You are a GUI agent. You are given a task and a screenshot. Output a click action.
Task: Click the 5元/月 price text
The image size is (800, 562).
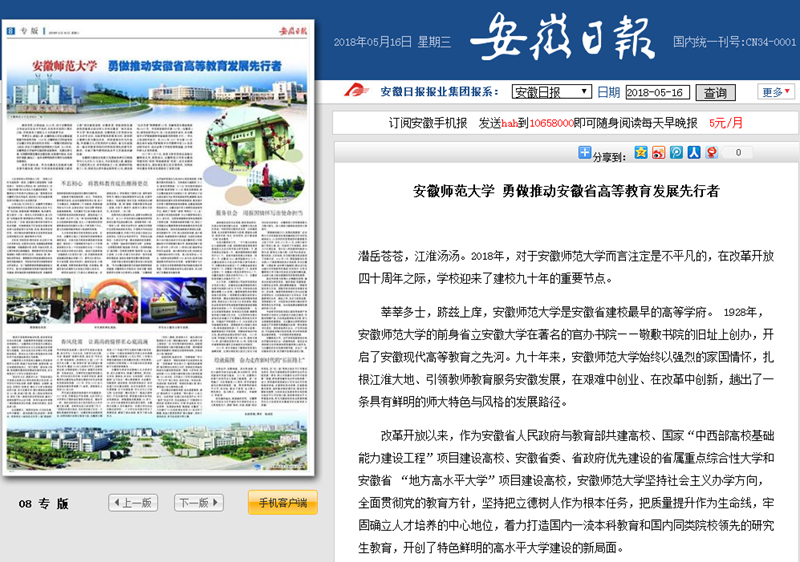point(726,123)
